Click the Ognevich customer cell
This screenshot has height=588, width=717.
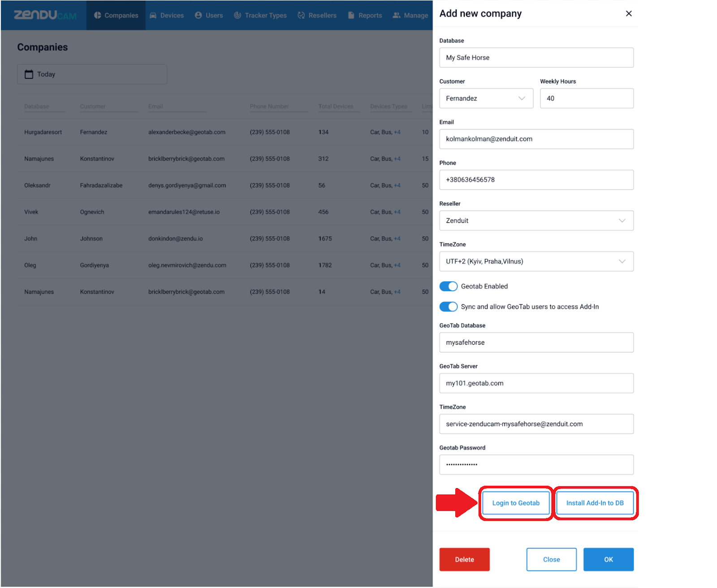coord(92,212)
